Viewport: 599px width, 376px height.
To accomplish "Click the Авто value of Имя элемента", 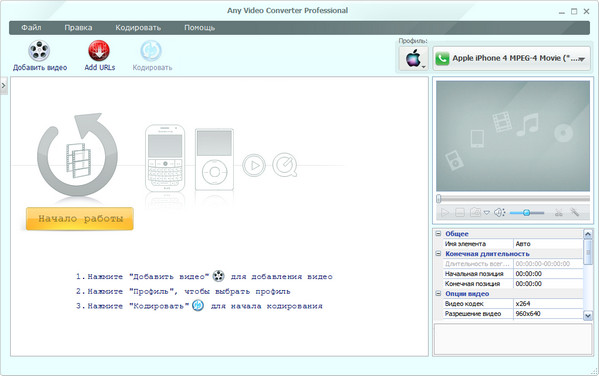I will click(548, 244).
